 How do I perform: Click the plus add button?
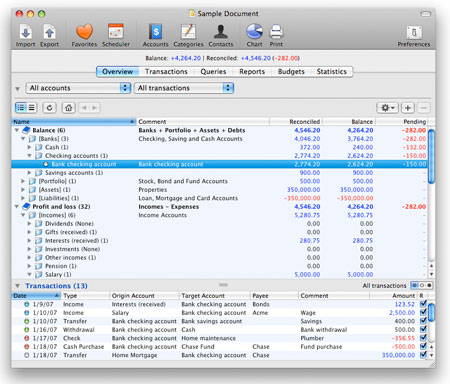[407, 108]
